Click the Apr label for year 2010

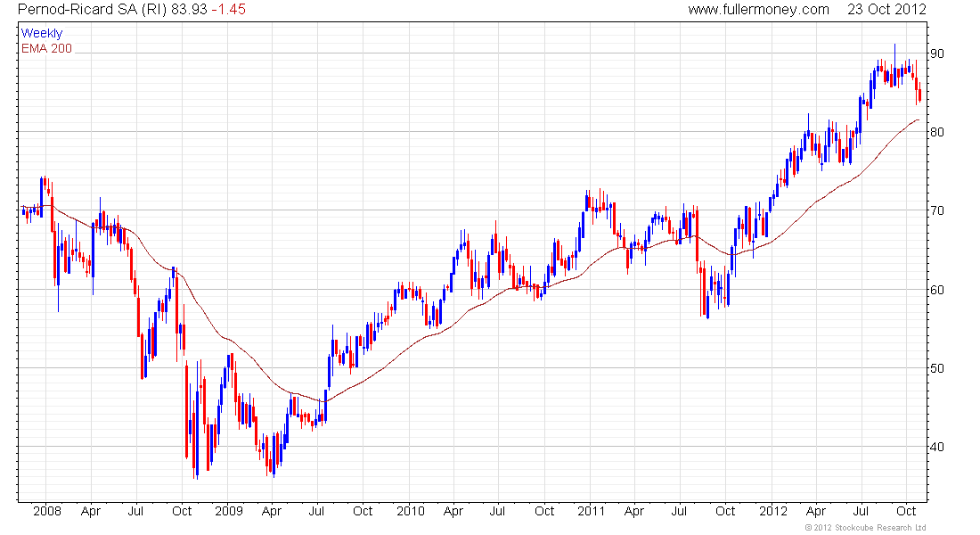click(453, 512)
